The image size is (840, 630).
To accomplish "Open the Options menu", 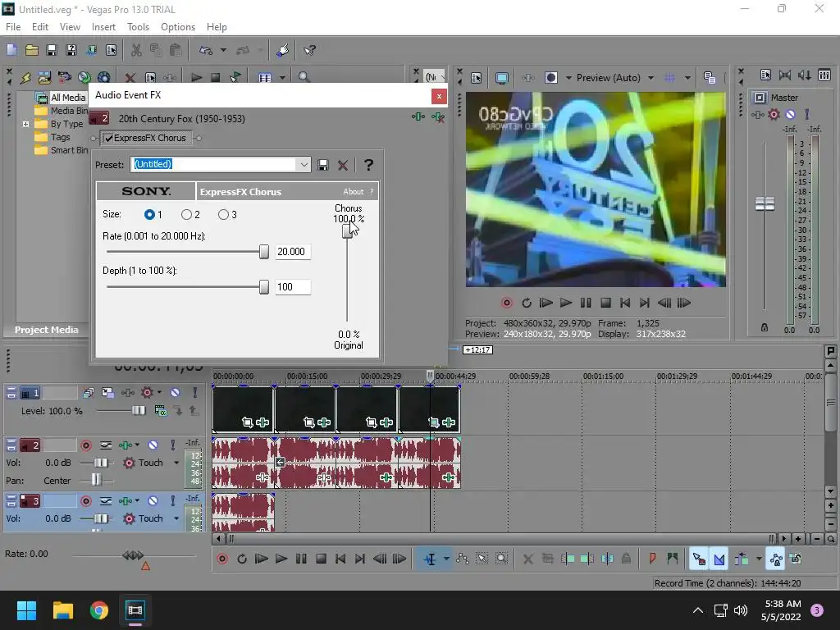I will point(178,27).
